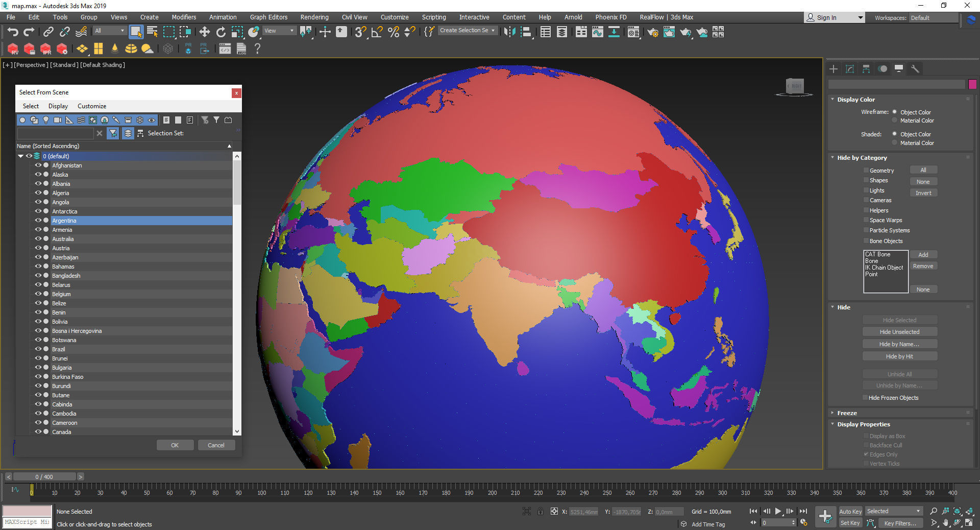Screen dimensions: 980x530
Task: Click the Redo icon in main toolbar
Action: point(29,32)
